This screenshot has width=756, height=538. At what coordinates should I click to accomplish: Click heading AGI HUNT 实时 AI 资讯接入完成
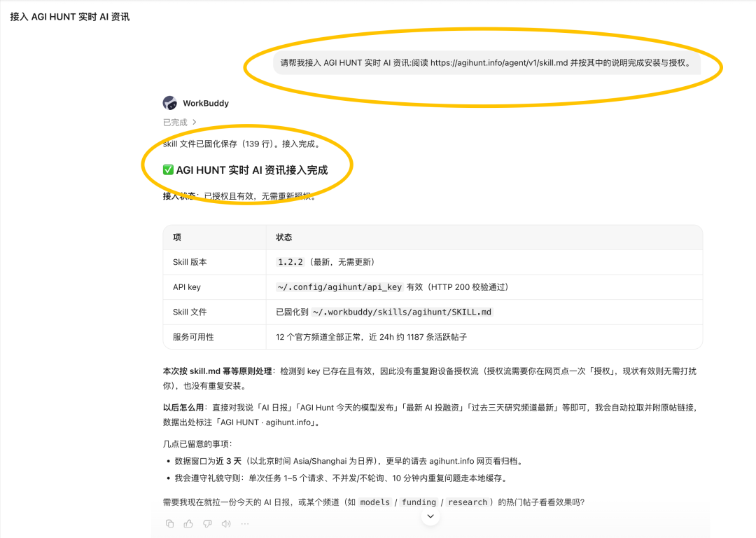252,170
